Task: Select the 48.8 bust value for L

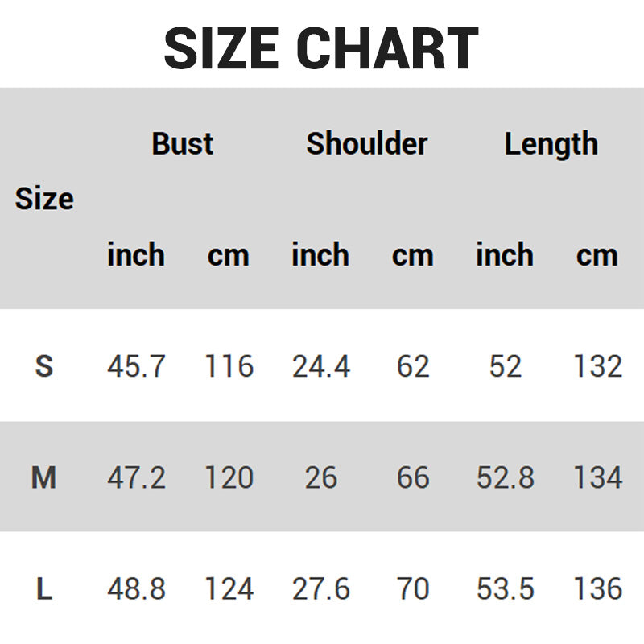Action: point(136,588)
